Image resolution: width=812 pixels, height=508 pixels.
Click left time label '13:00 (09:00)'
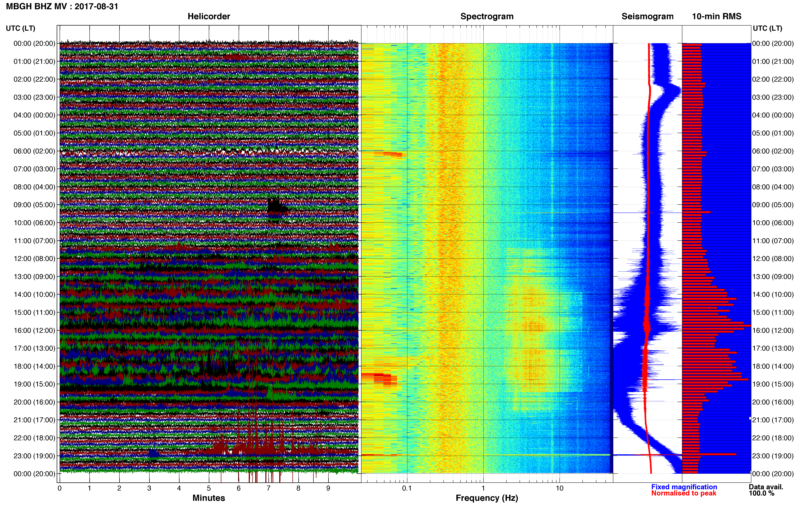tap(34, 277)
